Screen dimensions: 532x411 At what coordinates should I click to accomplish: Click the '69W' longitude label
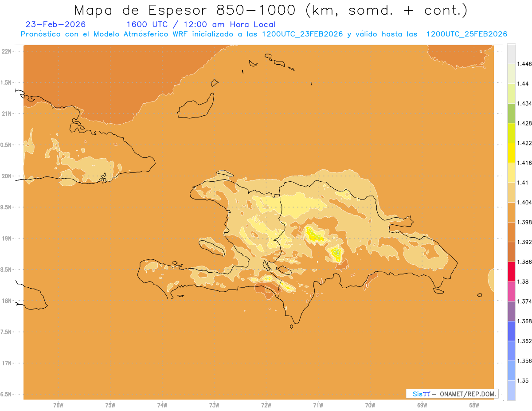tap(422, 405)
